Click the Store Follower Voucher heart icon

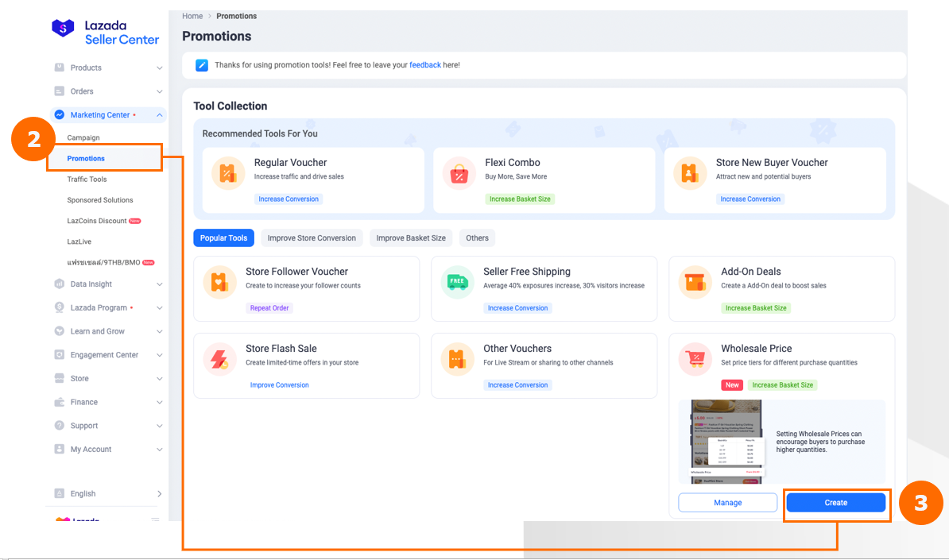tap(219, 283)
